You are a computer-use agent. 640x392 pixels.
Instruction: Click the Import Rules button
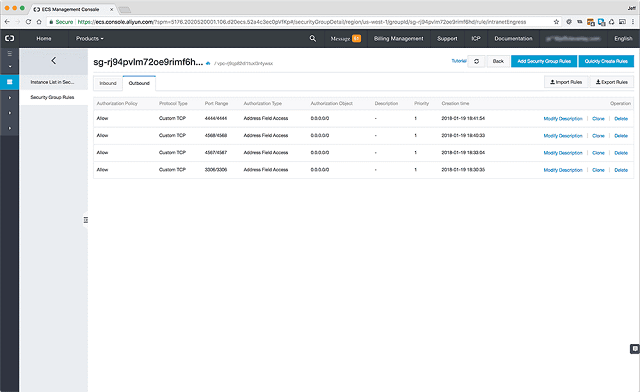pyautogui.click(x=566, y=82)
